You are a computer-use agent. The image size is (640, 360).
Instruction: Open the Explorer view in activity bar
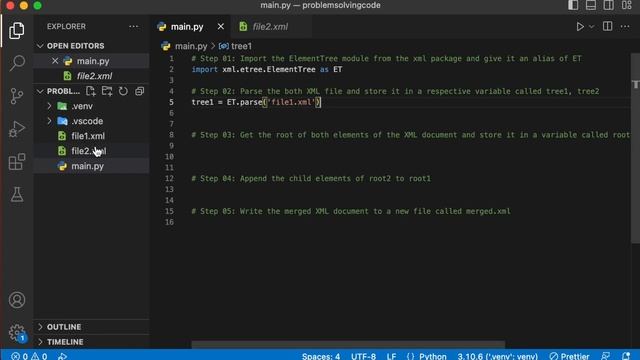click(x=17, y=31)
